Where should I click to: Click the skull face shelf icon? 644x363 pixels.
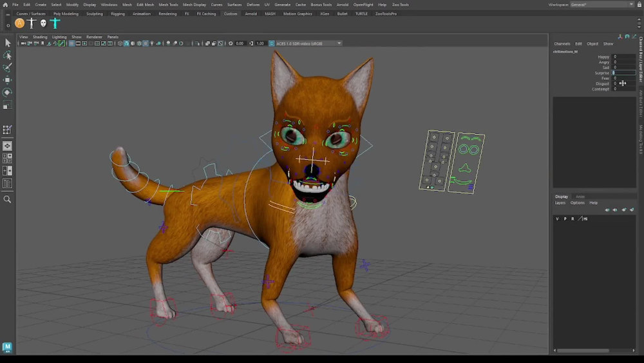pyautogui.click(x=43, y=23)
